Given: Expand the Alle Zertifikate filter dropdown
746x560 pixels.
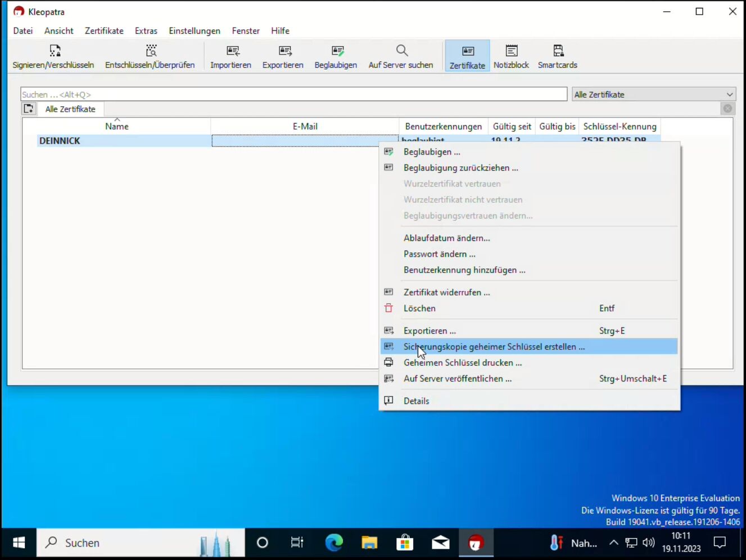Looking at the screenshot, I should pos(654,94).
